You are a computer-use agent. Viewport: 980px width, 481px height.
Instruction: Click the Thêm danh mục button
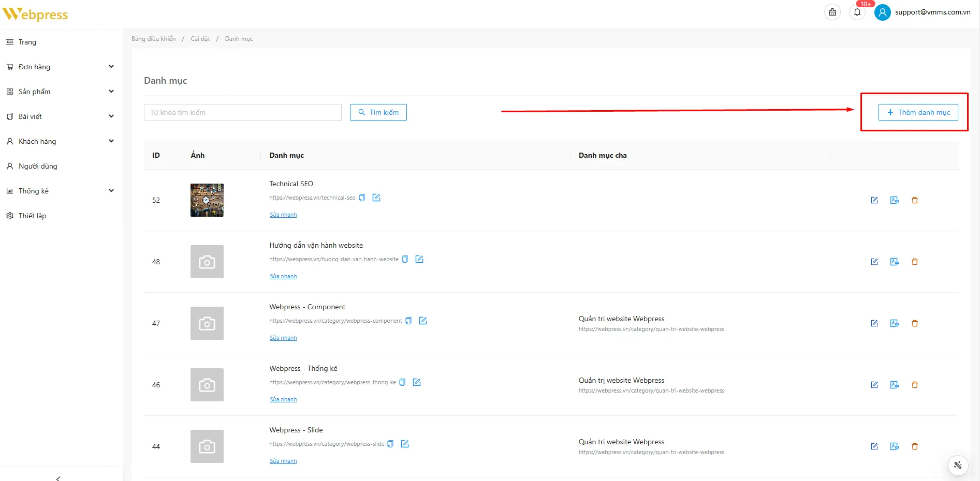918,112
